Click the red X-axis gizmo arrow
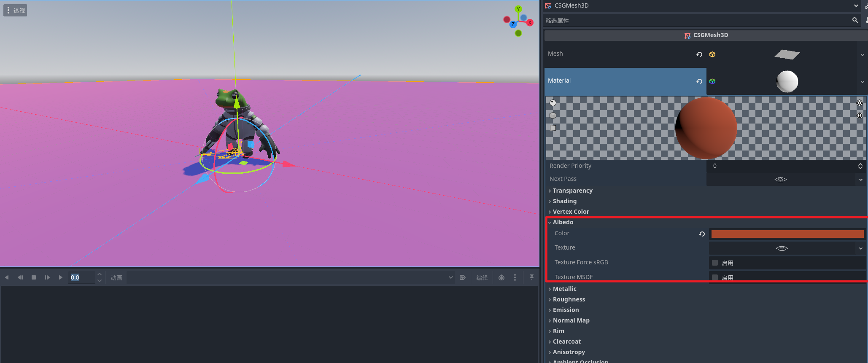 [x=289, y=164]
